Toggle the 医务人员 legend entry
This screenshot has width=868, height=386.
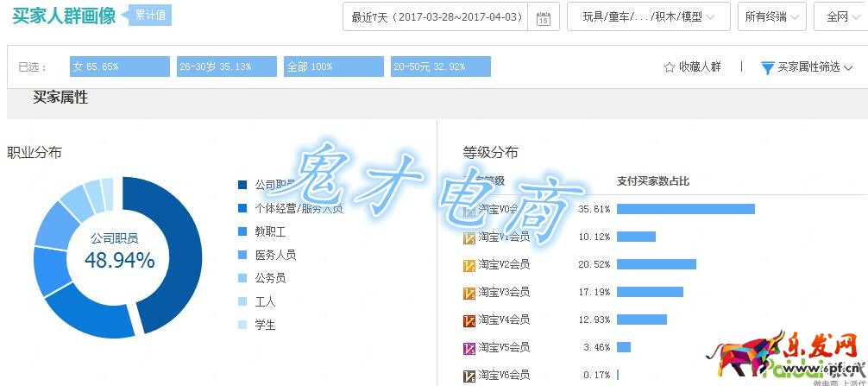coord(274,255)
